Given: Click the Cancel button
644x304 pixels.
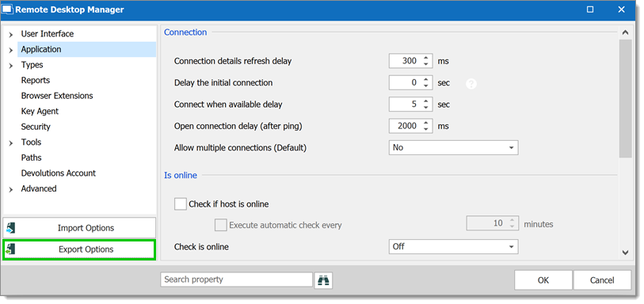Looking at the screenshot, I should (x=602, y=280).
